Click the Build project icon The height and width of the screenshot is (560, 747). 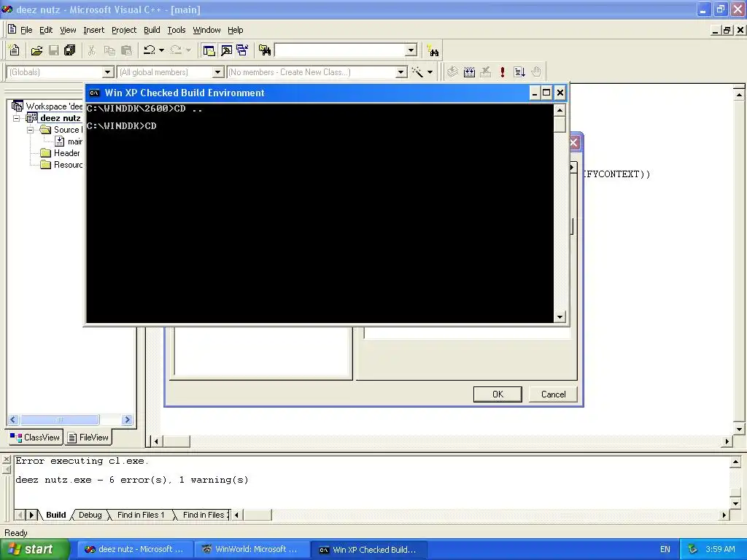click(x=469, y=72)
